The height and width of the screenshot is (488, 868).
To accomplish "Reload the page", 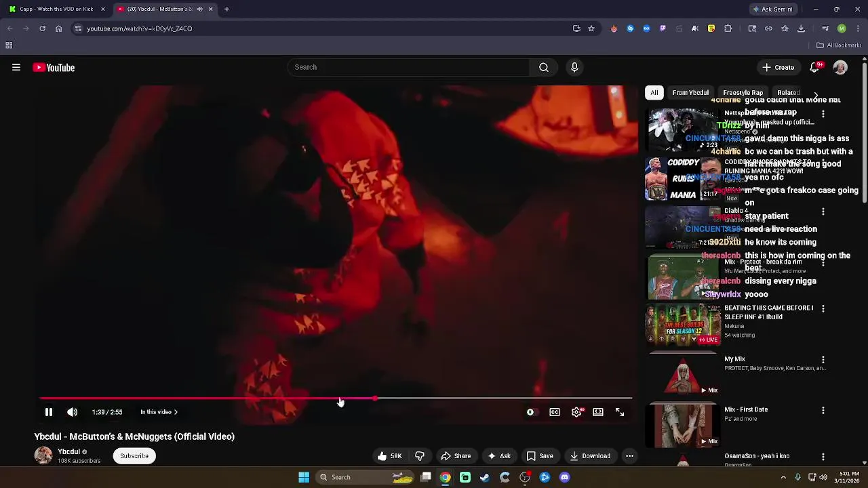I will pos(42,28).
